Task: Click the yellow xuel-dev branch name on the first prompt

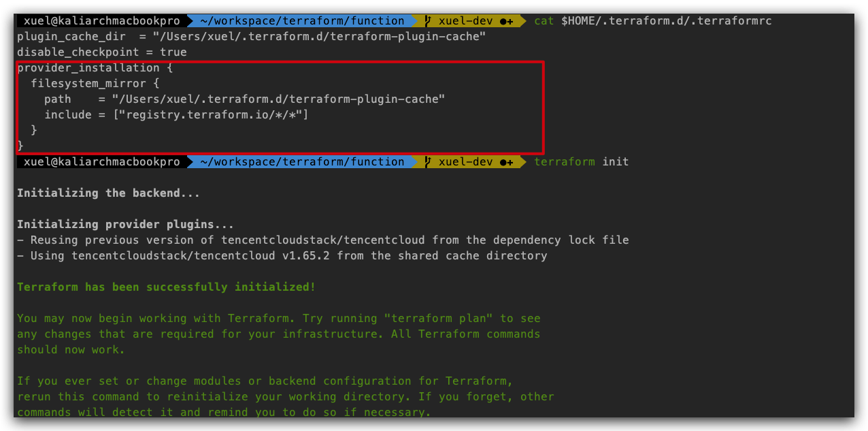Action: (x=465, y=21)
